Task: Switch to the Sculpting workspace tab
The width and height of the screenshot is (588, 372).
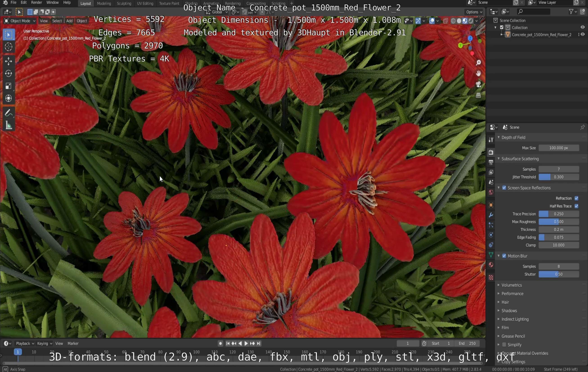Action: pyautogui.click(x=124, y=3)
